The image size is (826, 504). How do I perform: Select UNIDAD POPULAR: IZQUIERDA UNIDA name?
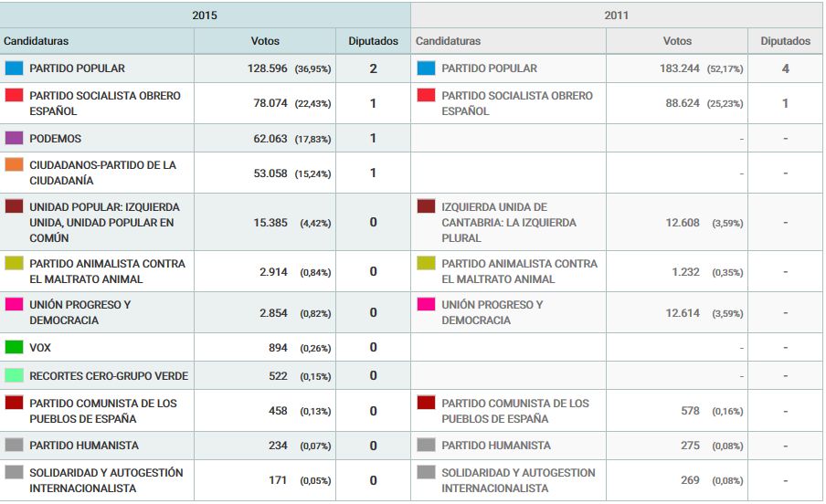pyautogui.click(x=104, y=222)
